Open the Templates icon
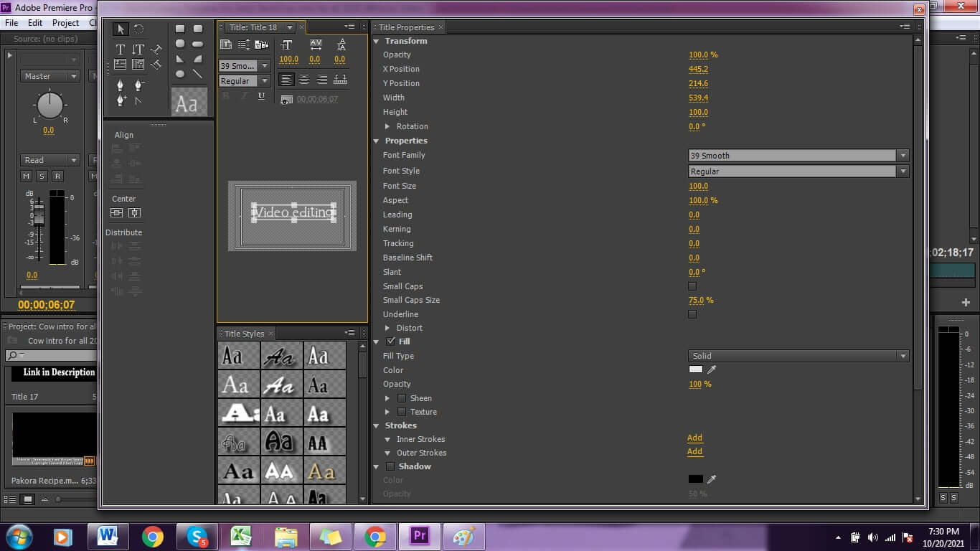 pos(262,44)
